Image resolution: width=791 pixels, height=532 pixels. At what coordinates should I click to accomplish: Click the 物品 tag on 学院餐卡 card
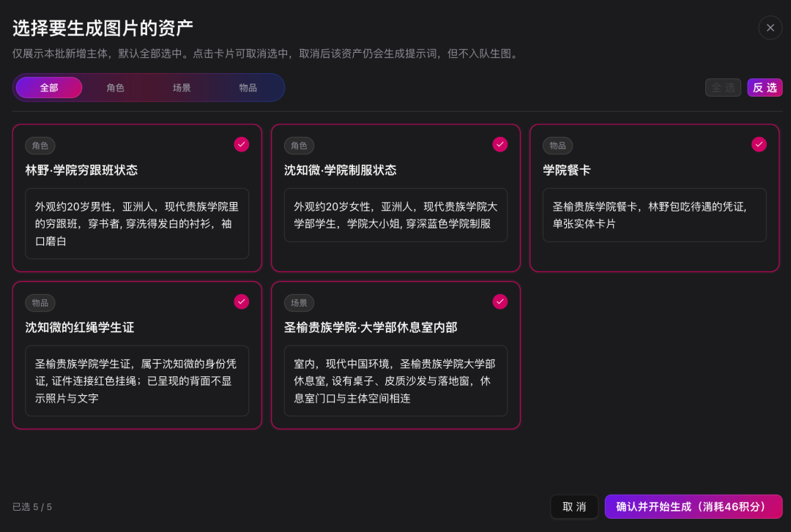coord(557,146)
